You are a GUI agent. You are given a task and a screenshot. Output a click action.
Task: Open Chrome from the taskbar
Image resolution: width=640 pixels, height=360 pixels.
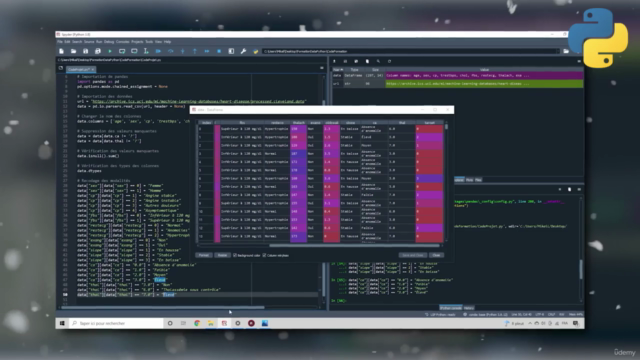click(x=197, y=323)
